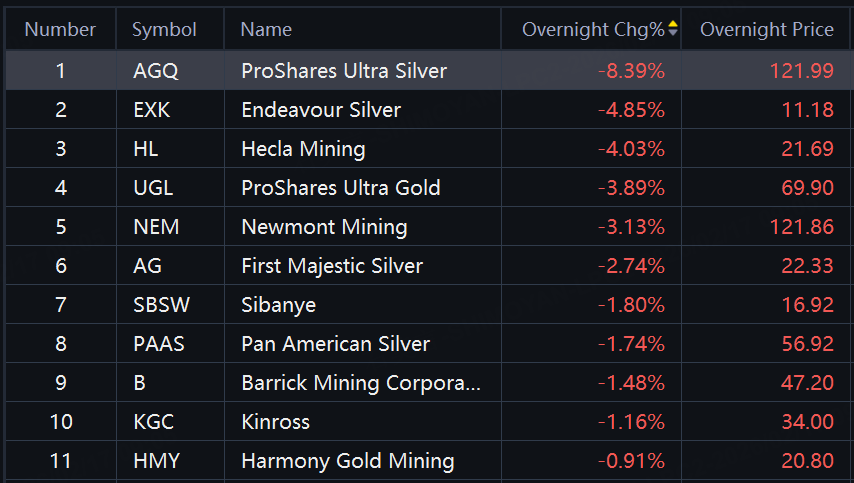Viewport: 854px width, 483px height.
Task: Click the KGC Kinross ticker
Action: (153, 422)
